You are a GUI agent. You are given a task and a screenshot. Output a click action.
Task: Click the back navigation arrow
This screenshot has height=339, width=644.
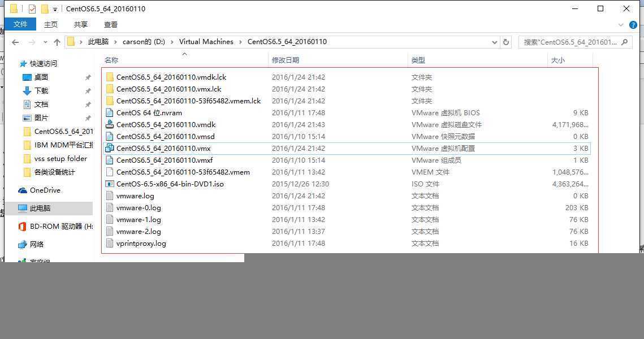point(15,42)
